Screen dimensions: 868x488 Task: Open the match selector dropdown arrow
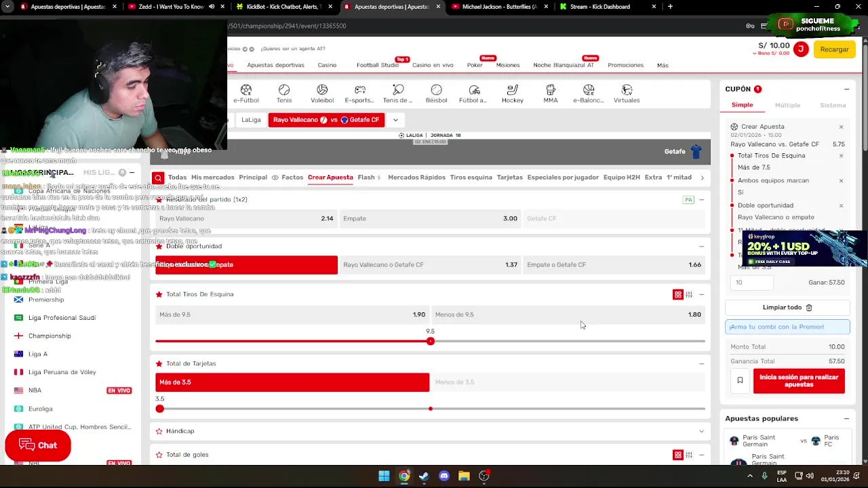coord(395,120)
